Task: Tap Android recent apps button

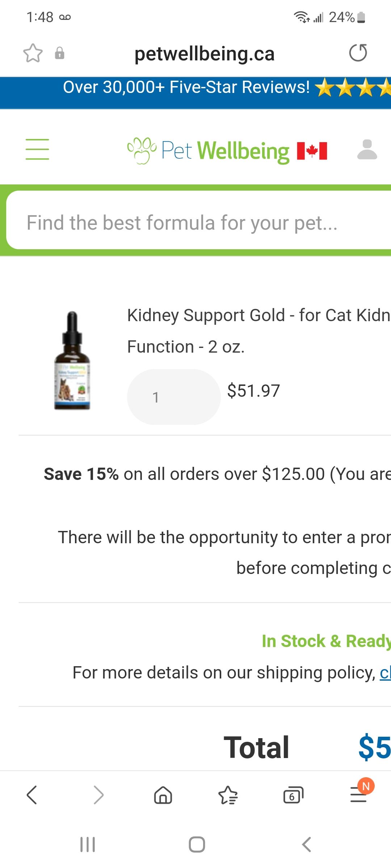Action: (x=88, y=844)
